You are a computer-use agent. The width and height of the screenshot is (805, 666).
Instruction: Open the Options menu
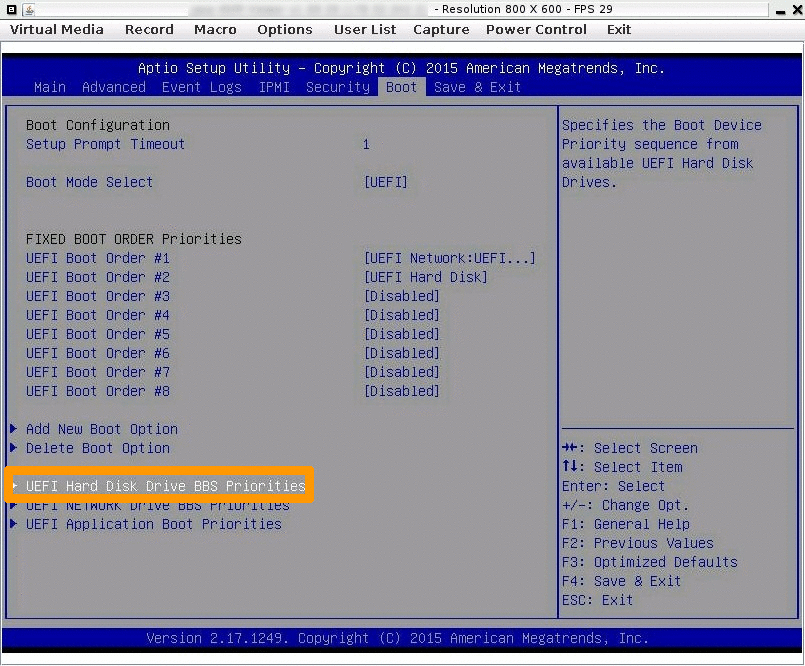pyautogui.click(x=284, y=30)
